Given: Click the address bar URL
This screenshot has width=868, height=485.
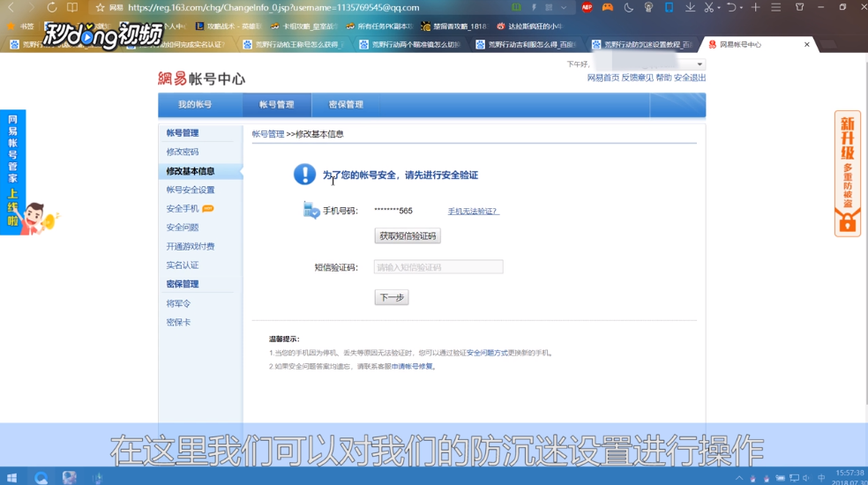Looking at the screenshot, I should 273,7.
